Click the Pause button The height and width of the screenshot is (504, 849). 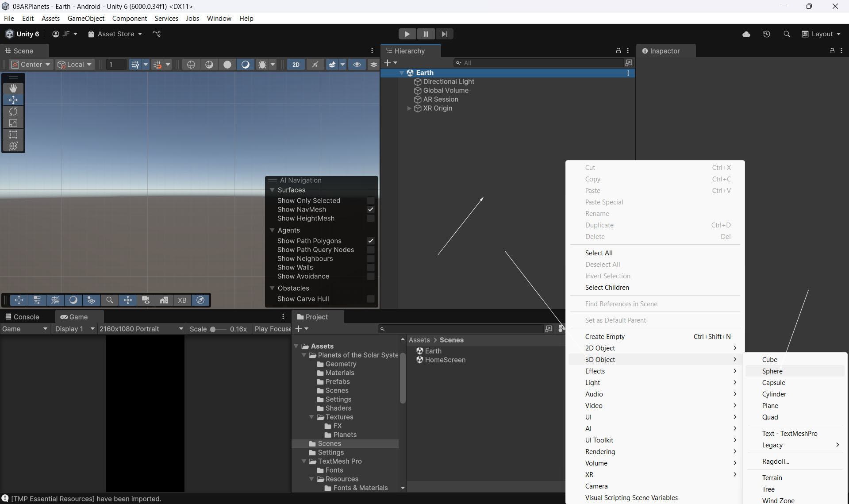coord(426,34)
